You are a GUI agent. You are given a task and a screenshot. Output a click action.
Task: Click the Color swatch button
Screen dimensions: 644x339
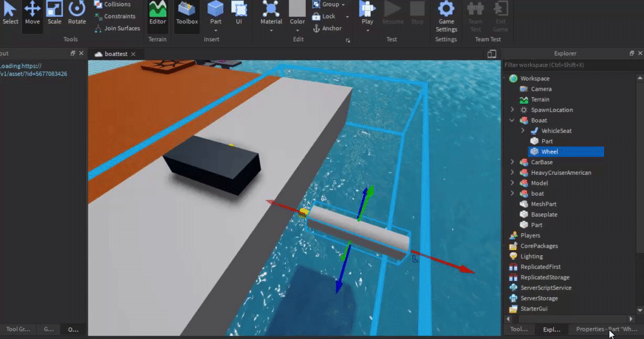click(x=298, y=12)
